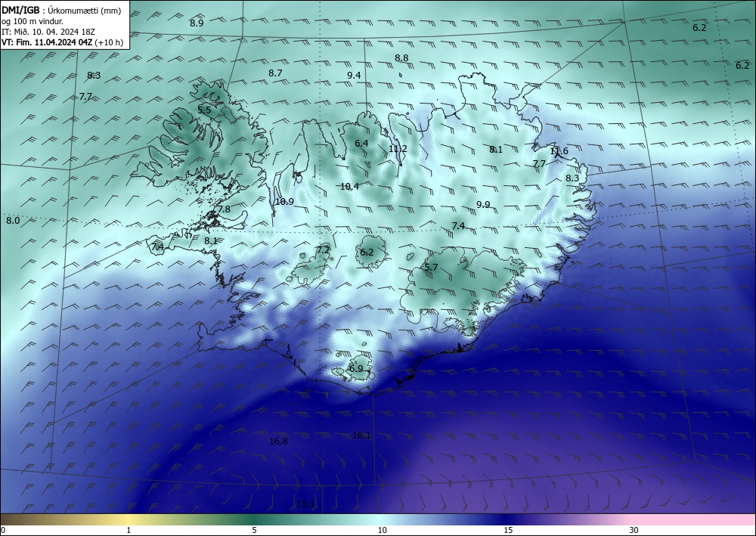Pick the yellow segment of the color scale

pos(129,519)
